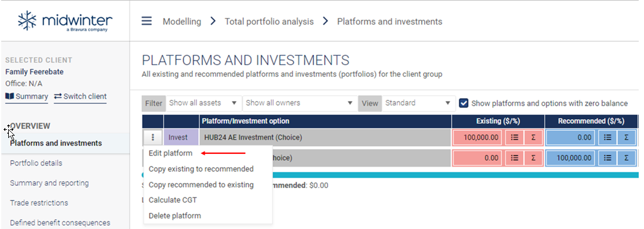Click the Switch client link

(x=80, y=97)
